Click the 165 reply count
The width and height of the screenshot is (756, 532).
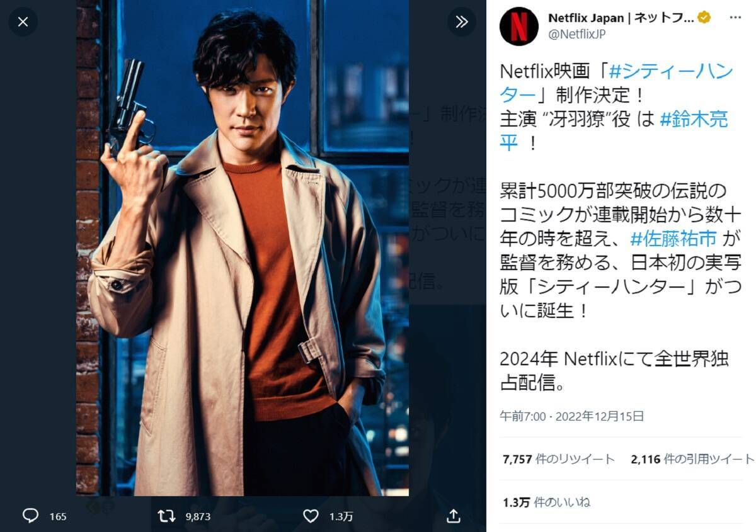coord(58,517)
